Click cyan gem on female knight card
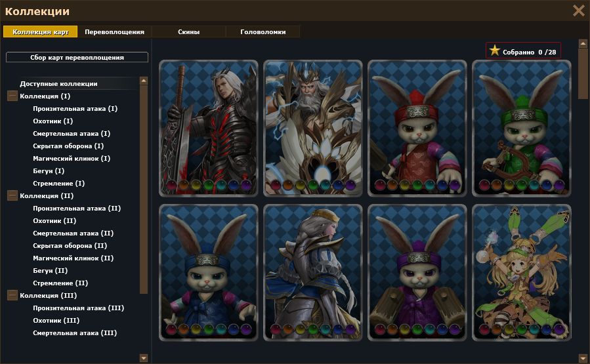Viewport: 590px width, 364px height. (x=326, y=329)
